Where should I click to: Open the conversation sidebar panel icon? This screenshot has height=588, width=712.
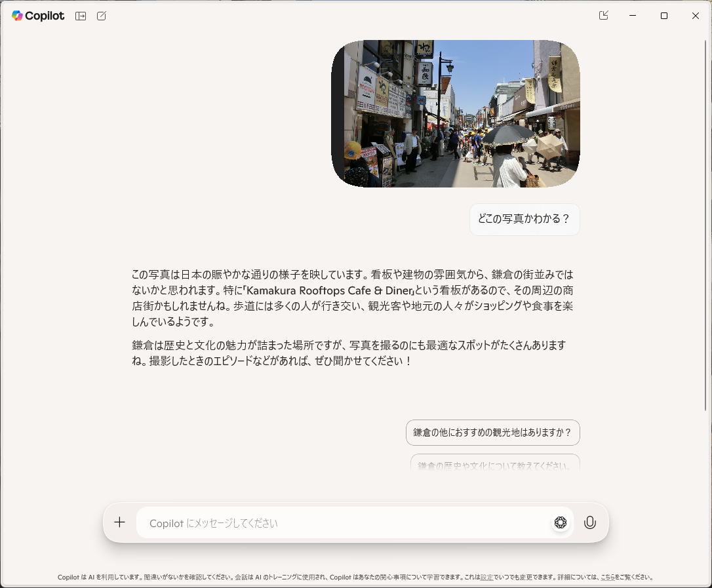click(x=80, y=16)
